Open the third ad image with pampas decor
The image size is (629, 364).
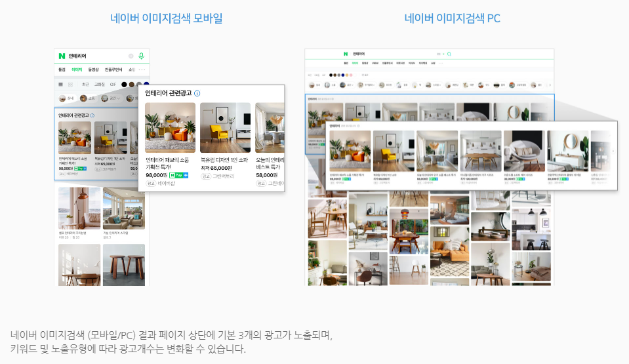pyautogui.click(x=270, y=128)
